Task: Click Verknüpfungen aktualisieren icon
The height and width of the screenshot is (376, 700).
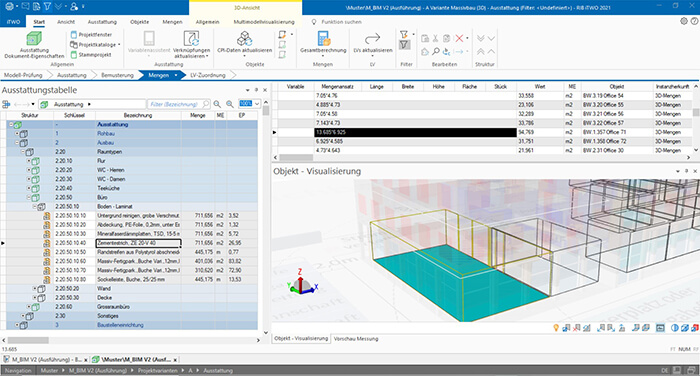Action: [192, 38]
